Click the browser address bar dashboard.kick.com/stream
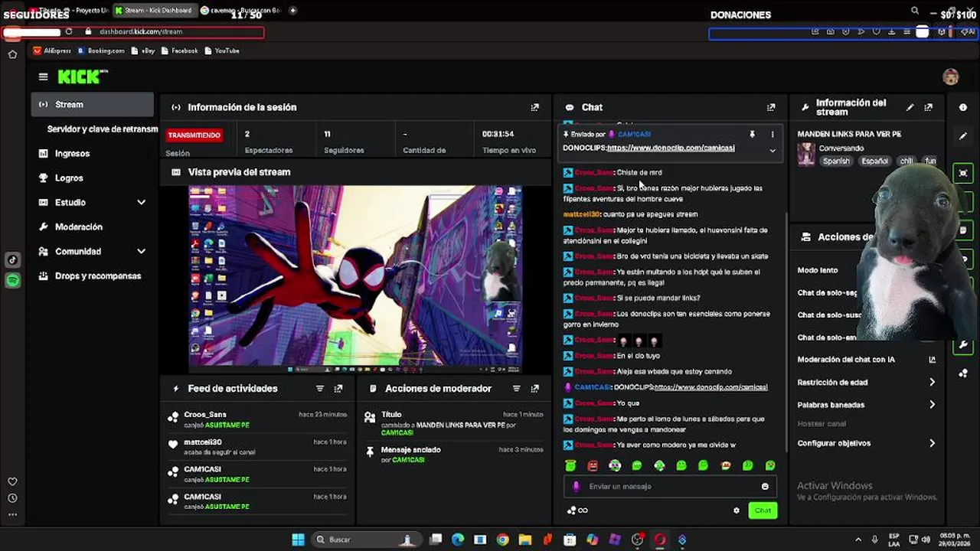The height and width of the screenshot is (551, 980). tap(141, 32)
